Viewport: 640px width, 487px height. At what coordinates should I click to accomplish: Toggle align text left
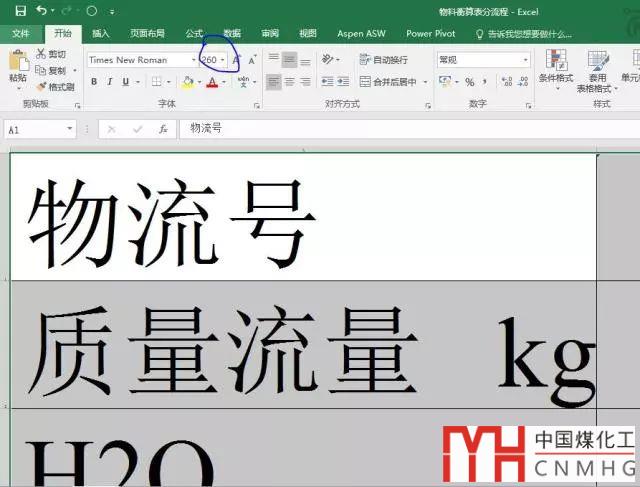[x=273, y=82]
